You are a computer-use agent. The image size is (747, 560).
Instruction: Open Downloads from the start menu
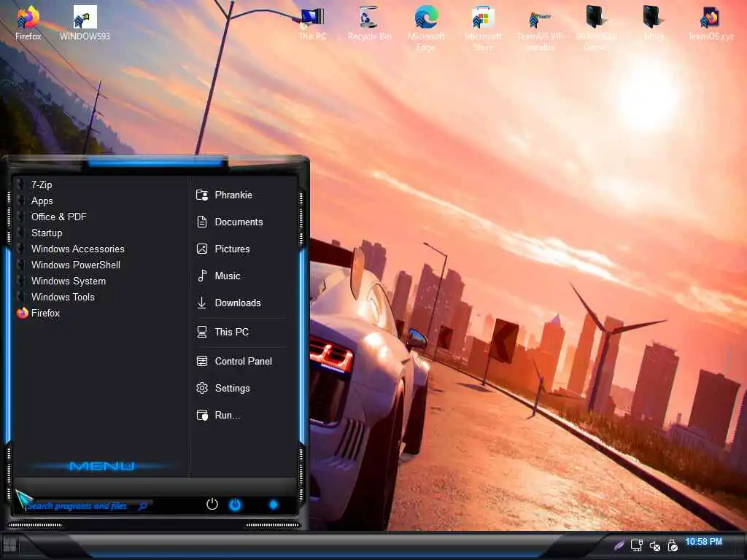point(241,303)
